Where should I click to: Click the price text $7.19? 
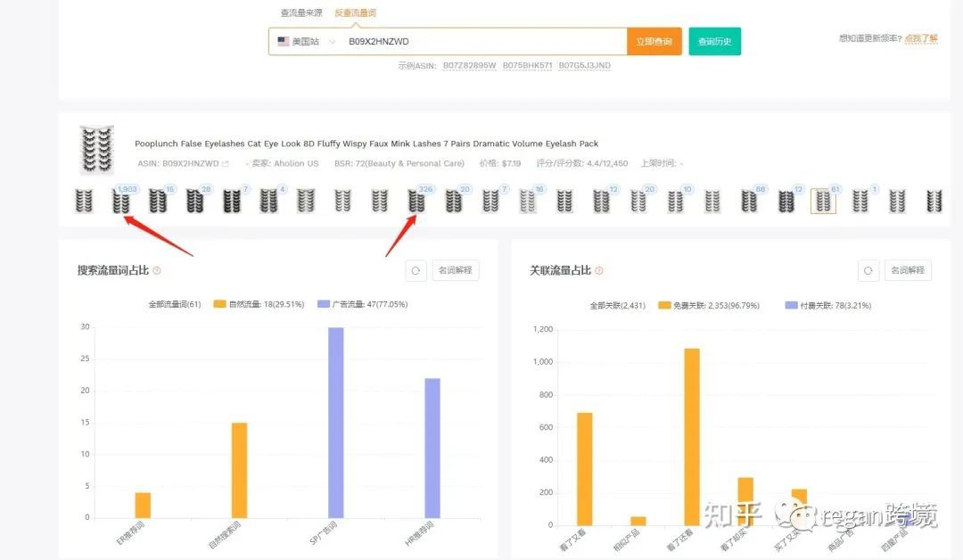point(511,163)
